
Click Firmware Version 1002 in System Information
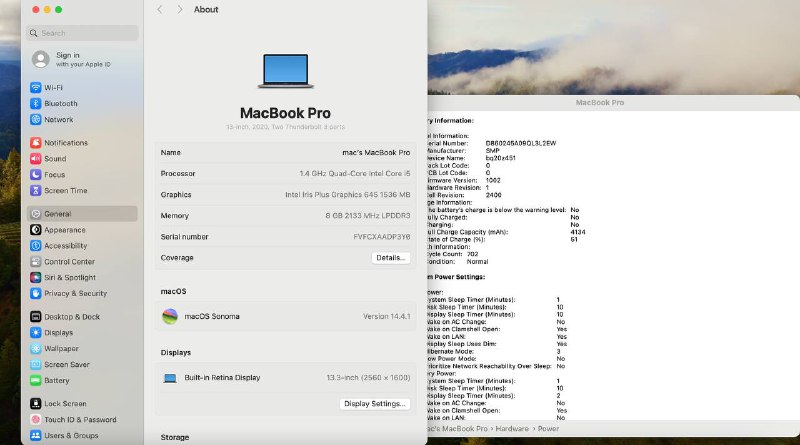[464, 180]
